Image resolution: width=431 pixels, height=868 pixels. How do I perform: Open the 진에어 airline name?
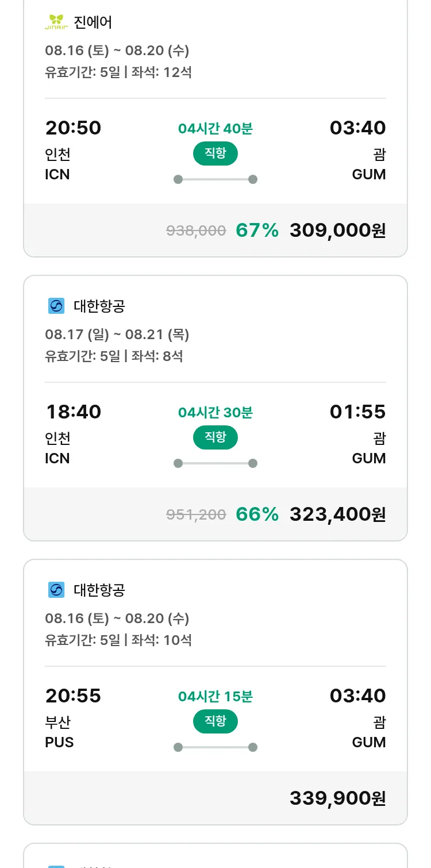pyautogui.click(x=93, y=22)
